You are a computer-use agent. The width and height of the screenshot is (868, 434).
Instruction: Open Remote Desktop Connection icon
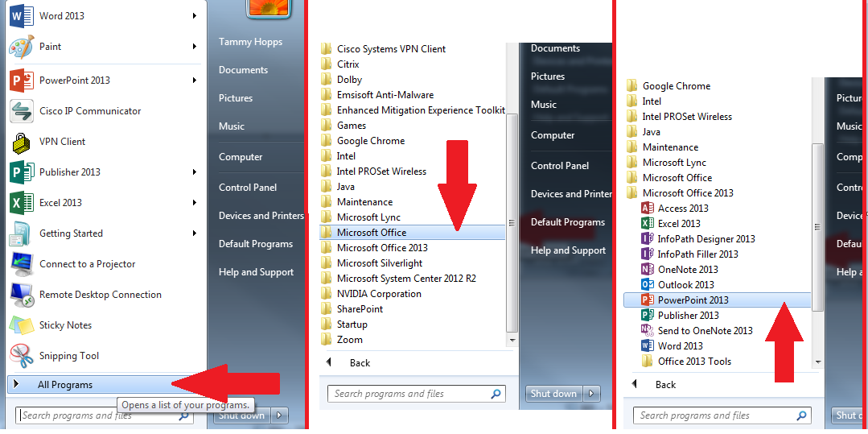point(22,295)
